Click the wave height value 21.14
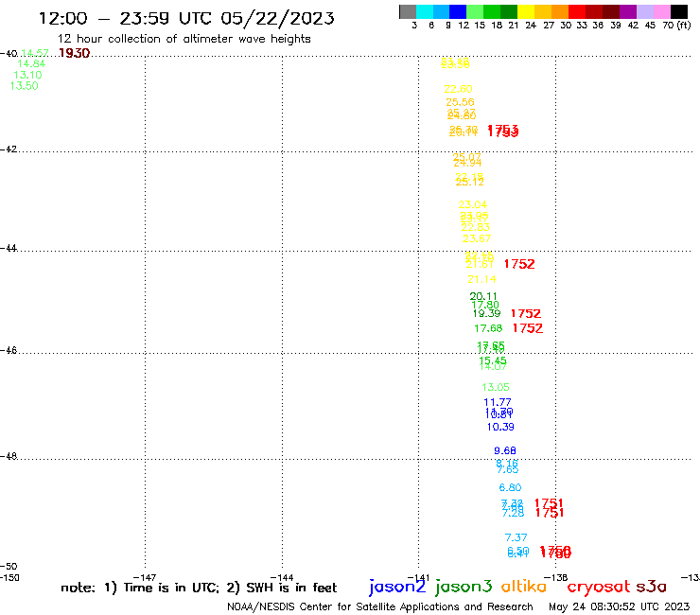700x615 pixels. (x=481, y=279)
